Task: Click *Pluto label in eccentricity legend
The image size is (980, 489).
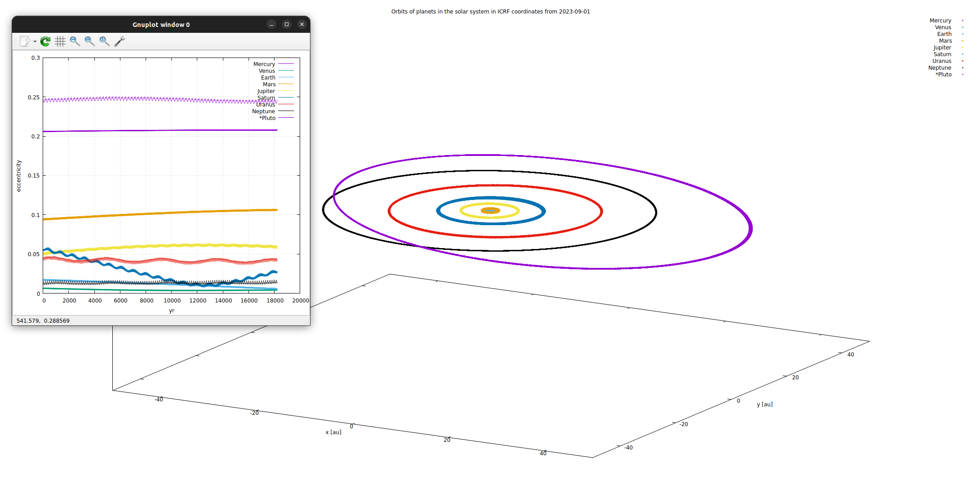Action: (x=267, y=118)
